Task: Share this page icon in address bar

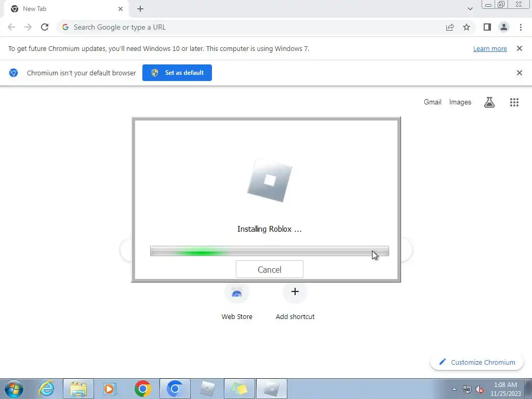Action: 450,27
